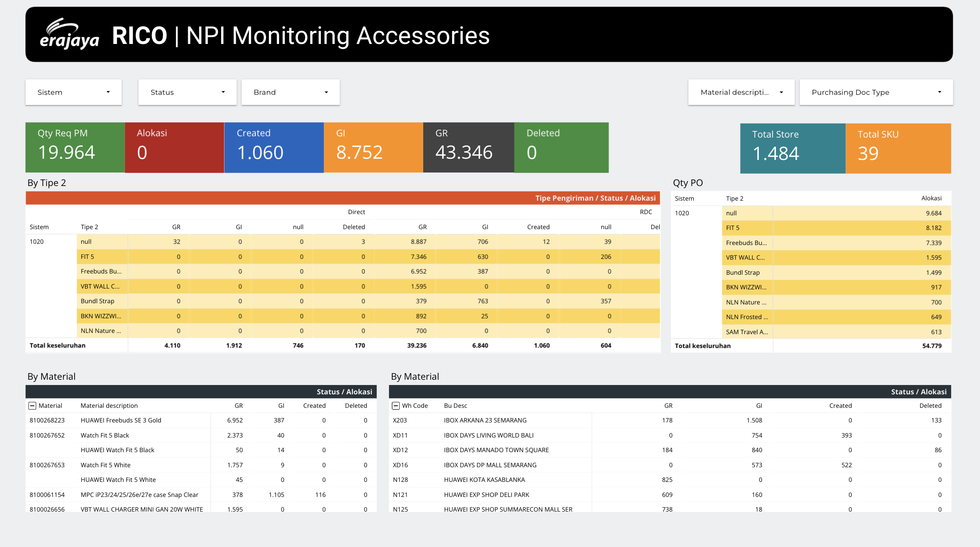
Task: Click the Bu Desc column header
Action: click(455, 406)
